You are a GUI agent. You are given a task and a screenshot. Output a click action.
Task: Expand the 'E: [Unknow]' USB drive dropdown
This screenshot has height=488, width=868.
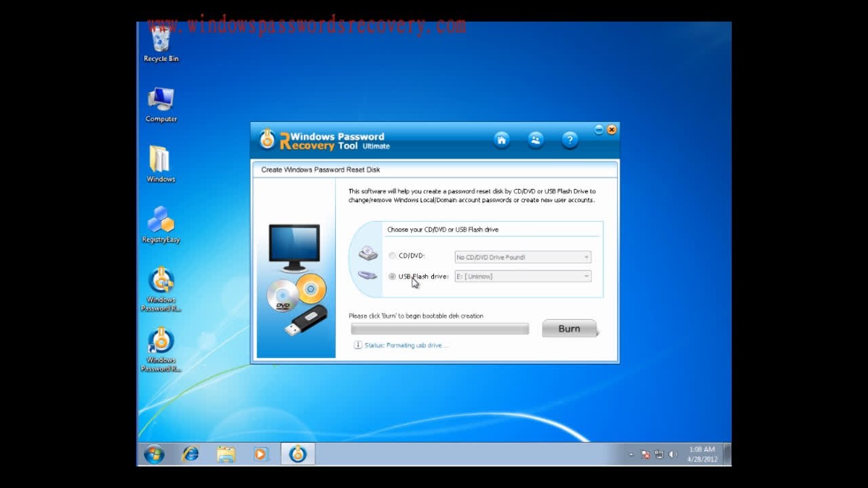click(523, 277)
